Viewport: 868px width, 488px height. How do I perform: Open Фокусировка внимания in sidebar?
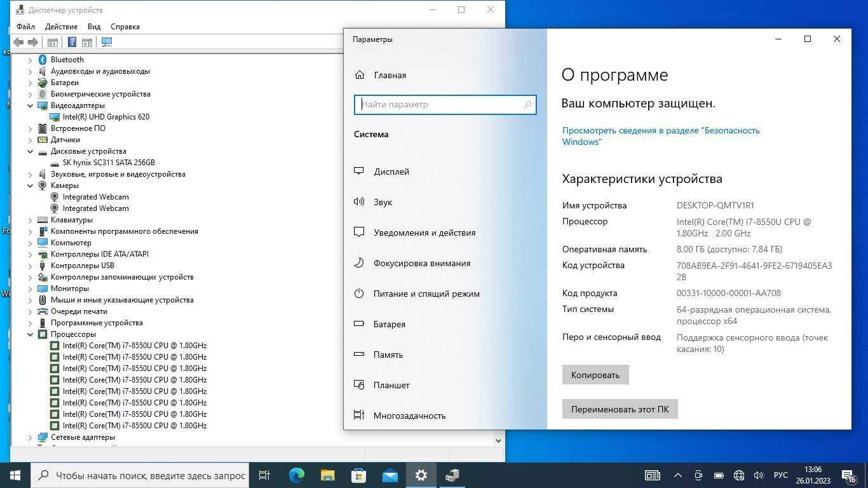pos(422,263)
